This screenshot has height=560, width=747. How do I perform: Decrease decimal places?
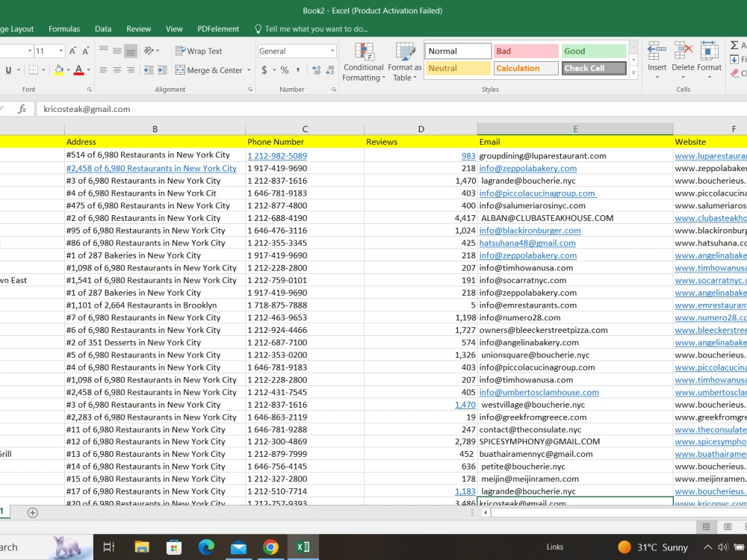pyautogui.click(x=329, y=70)
